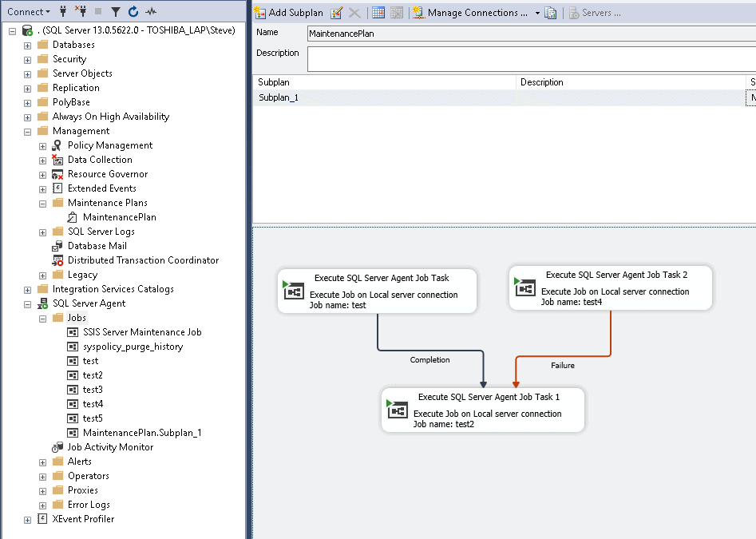Open Activity Monitor from the toolbar icon
The width and height of the screenshot is (756, 539).
tap(151, 11)
